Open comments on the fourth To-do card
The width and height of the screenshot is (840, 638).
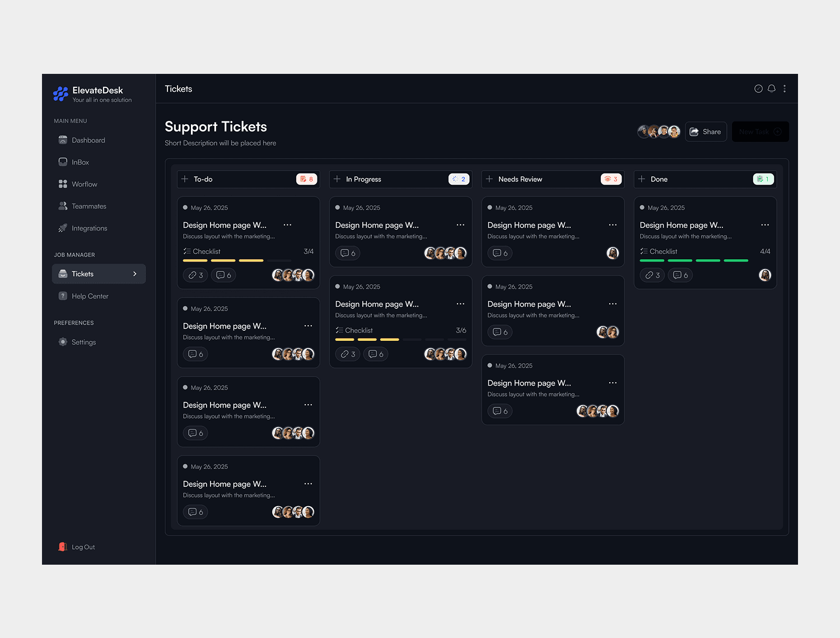click(x=195, y=512)
